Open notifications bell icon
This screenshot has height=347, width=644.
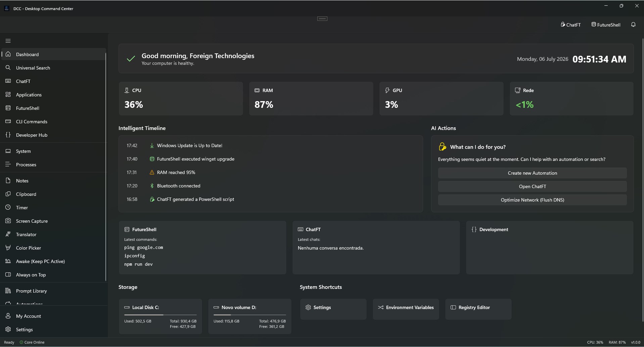[x=633, y=25]
